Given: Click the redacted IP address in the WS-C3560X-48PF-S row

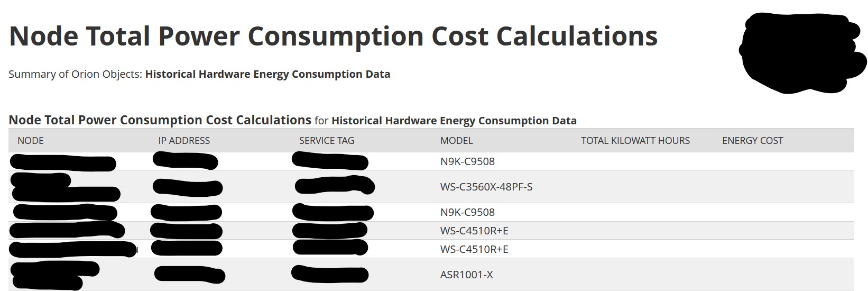Looking at the screenshot, I should point(188,187).
